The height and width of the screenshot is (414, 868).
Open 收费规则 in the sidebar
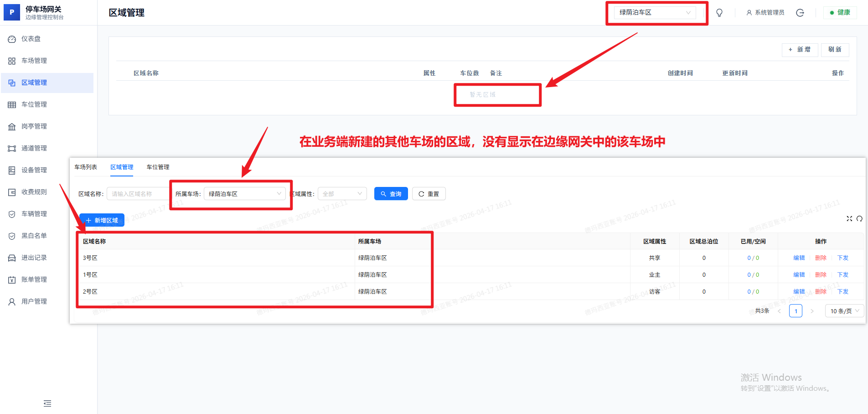pos(34,192)
